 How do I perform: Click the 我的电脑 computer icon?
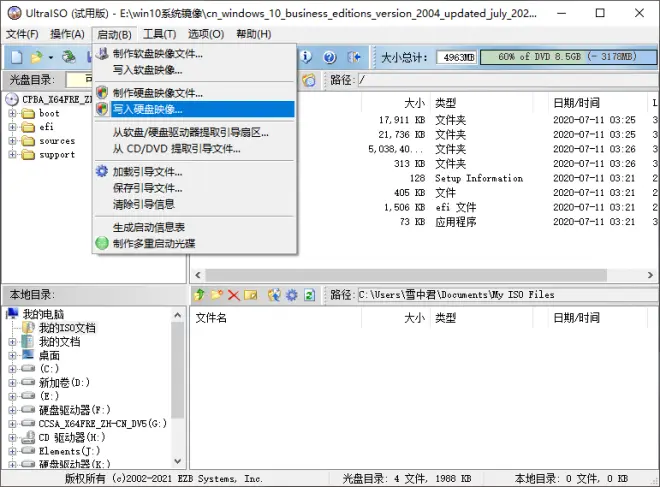point(12,314)
